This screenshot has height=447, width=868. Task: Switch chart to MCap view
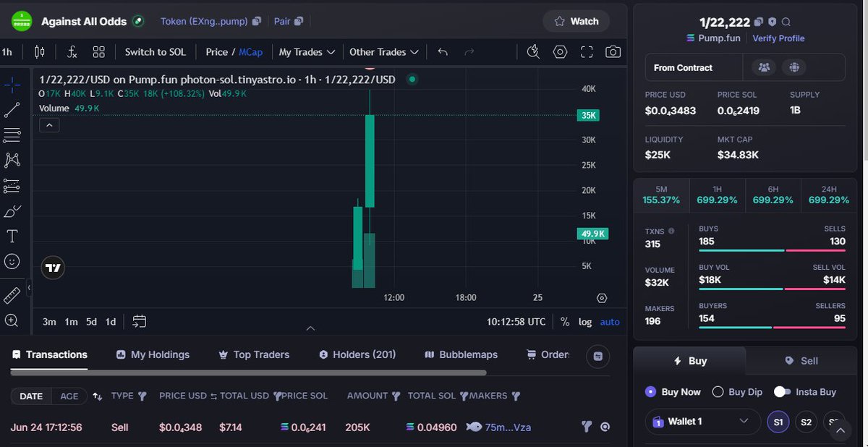tap(251, 52)
